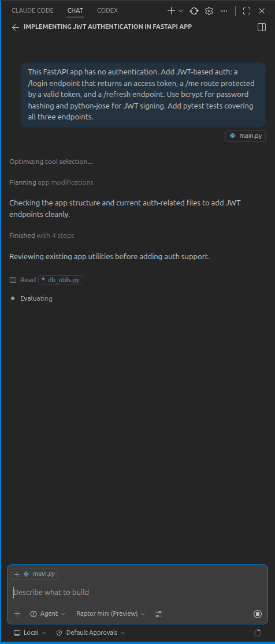Click the refresh sessions icon
The image size is (275, 644).
[x=194, y=11]
